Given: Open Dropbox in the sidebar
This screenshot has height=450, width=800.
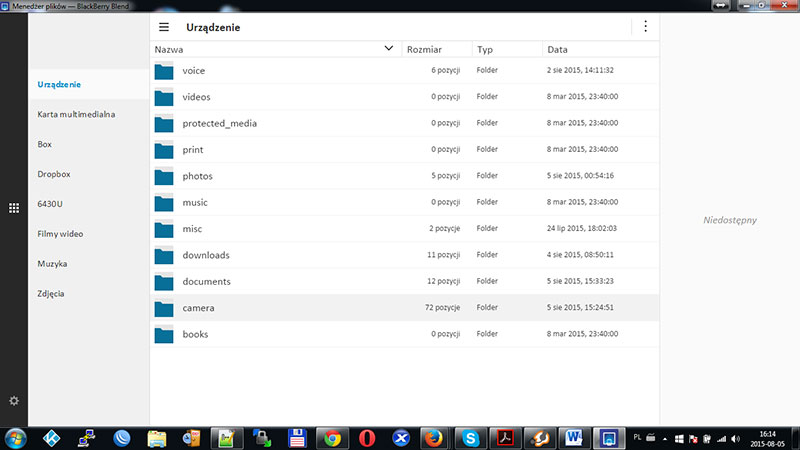Looking at the screenshot, I should (54, 174).
